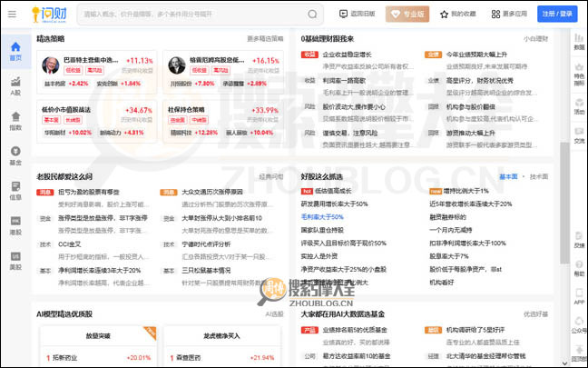The height and width of the screenshot is (368, 588).
Task: Click the 问财 logo
Action: [49, 15]
